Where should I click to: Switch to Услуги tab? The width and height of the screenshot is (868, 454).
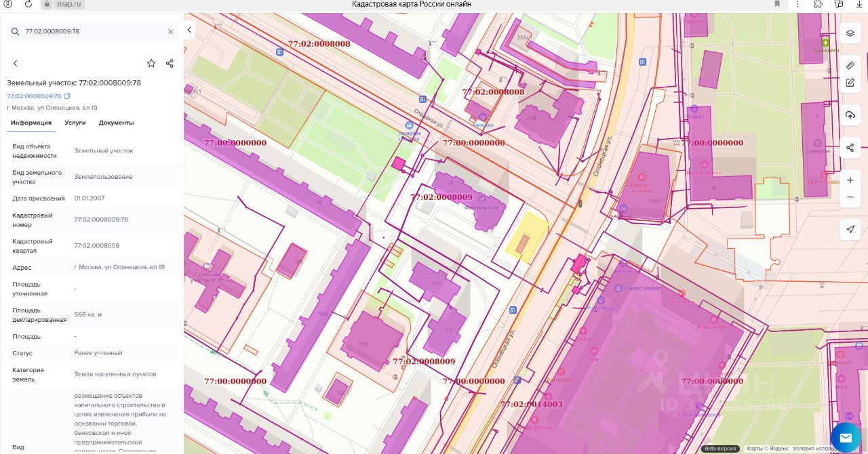[x=75, y=123]
